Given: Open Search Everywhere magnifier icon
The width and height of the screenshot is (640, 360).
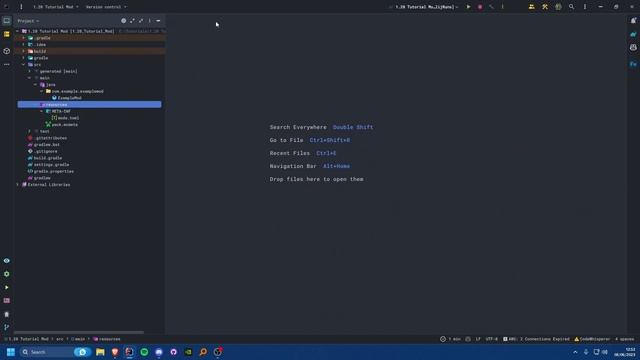Looking at the screenshot, I should click(x=571, y=7).
